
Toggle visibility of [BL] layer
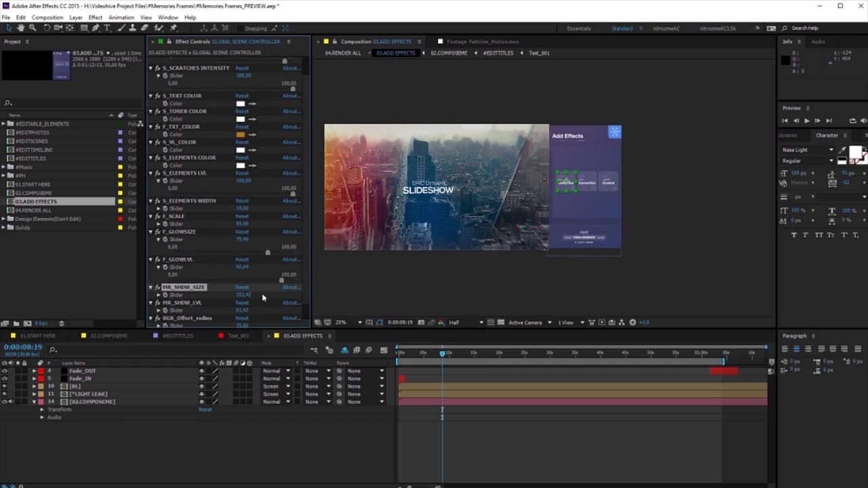tap(5, 386)
